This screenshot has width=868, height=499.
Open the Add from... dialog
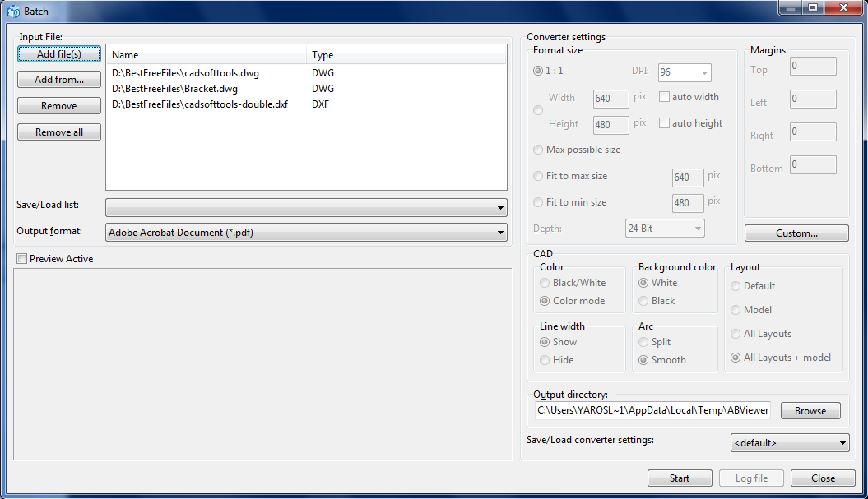(59, 80)
